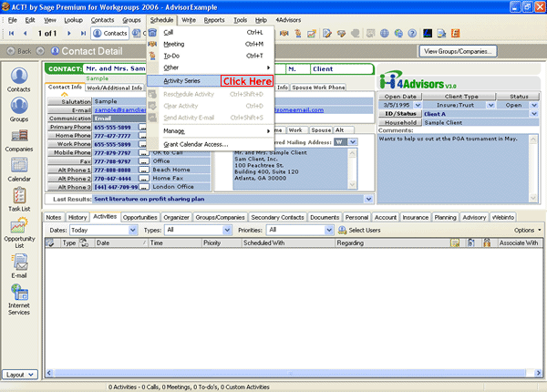
Task: Click the Work/Additional Info tab
Action: click(x=115, y=88)
